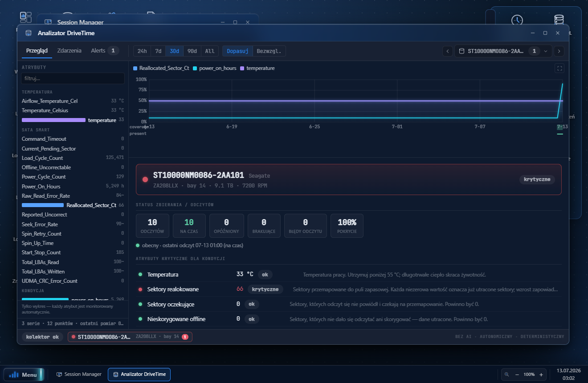588x383 pixels.
Task: Select the Current_Pending_Sector attribute
Action: [73, 149]
